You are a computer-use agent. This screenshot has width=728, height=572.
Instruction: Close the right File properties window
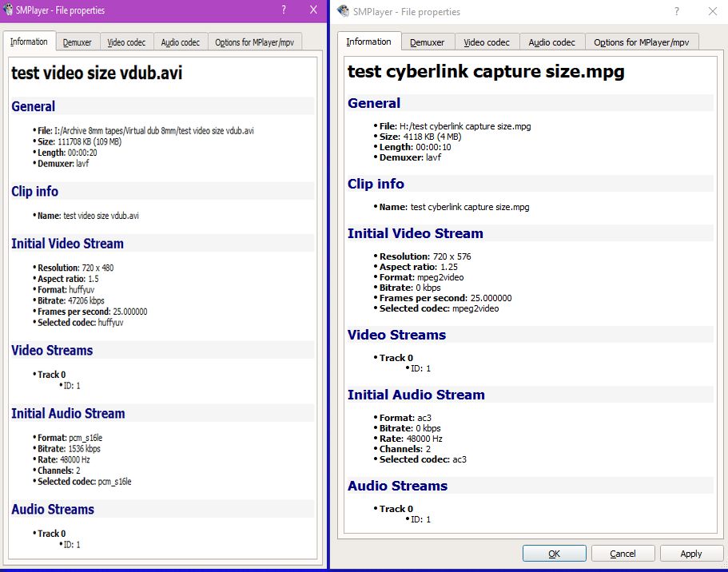coord(713,12)
